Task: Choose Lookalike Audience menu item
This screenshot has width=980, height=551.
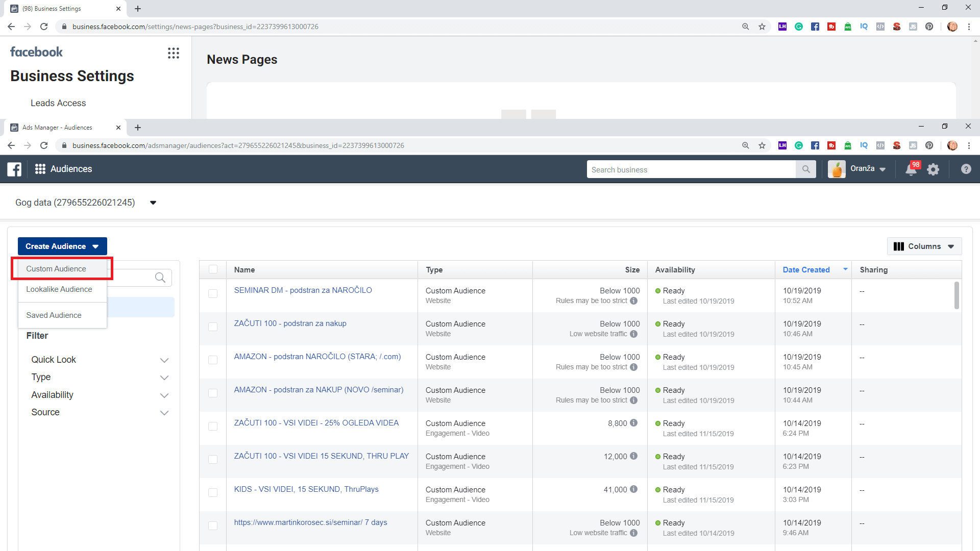Action: tap(59, 289)
